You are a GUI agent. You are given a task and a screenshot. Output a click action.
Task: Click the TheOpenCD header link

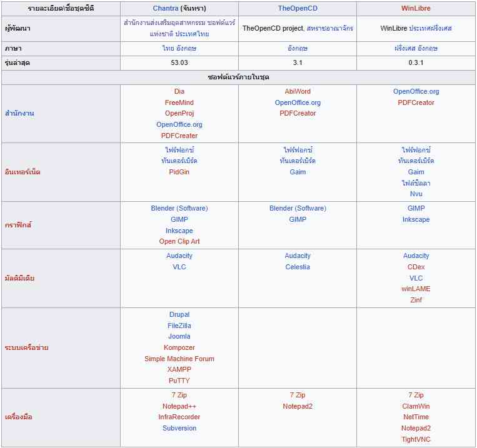(298, 9)
